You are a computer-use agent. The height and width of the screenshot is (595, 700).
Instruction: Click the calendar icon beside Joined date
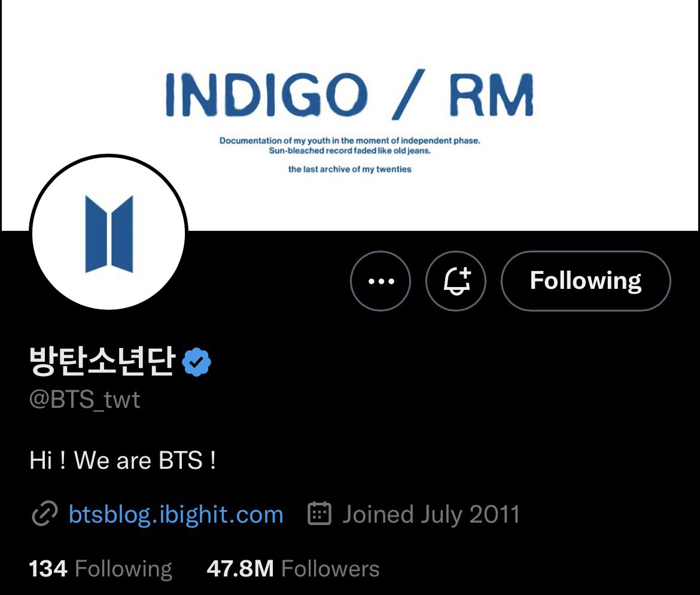(x=319, y=513)
